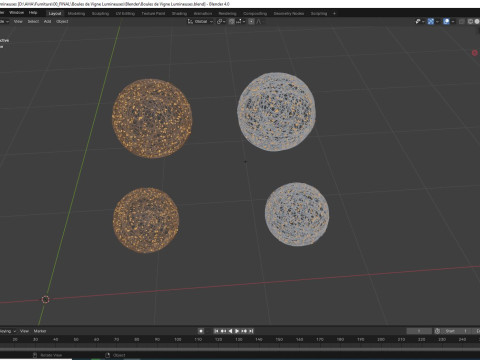Viewport: 480px width, 360px height.
Task: Toggle the snap magnet icon
Action: (231, 21)
